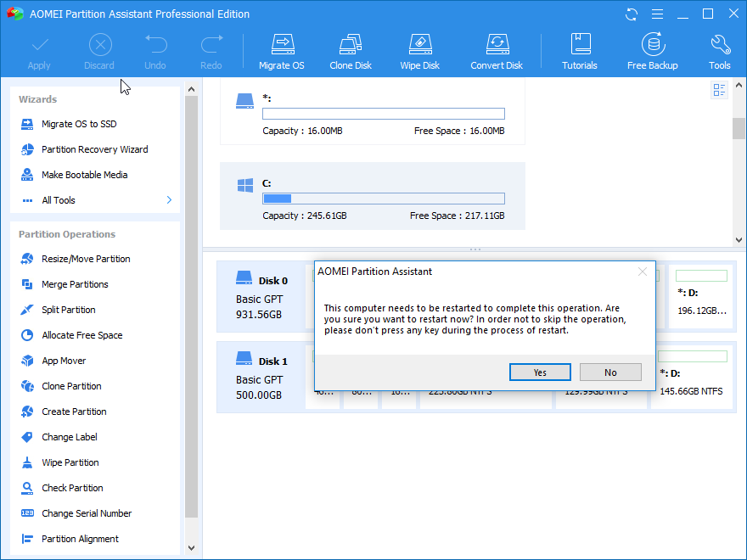Image resolution: width=747 pixels, height=560 pixels.
Task: Launch the Convert Disk tool
Action: 497,52
